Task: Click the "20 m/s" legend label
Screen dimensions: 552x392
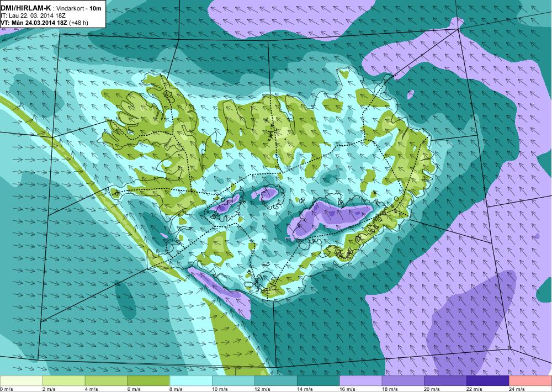Action: point(432,389)
